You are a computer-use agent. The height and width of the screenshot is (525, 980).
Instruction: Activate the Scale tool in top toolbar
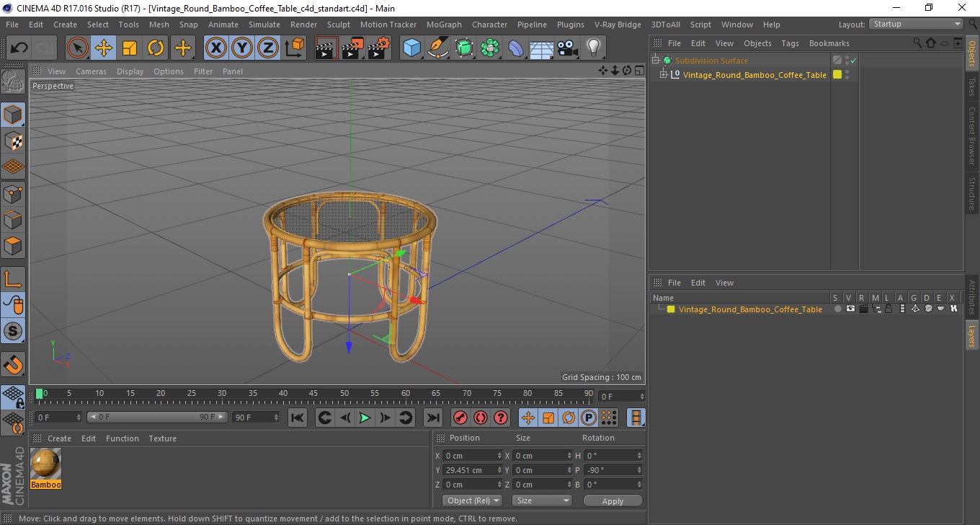point(130,48)
